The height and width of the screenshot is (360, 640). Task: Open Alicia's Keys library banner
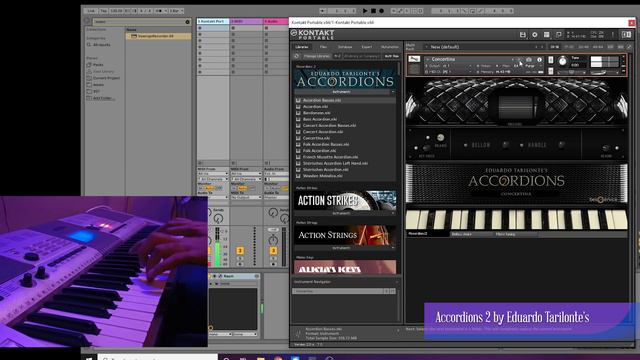[x=345, y=267]
